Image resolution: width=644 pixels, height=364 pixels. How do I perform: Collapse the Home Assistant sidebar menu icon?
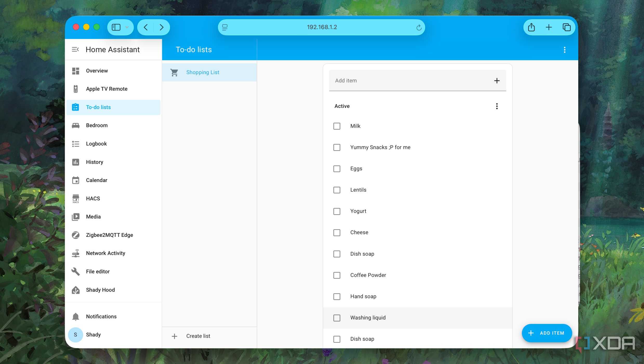pos(75,49)
